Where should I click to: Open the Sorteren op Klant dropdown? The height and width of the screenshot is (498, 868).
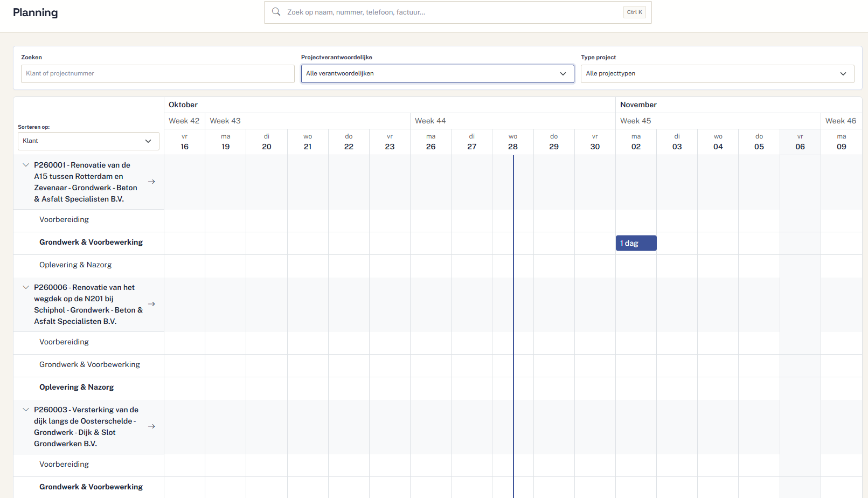click(x=88, y=141)
